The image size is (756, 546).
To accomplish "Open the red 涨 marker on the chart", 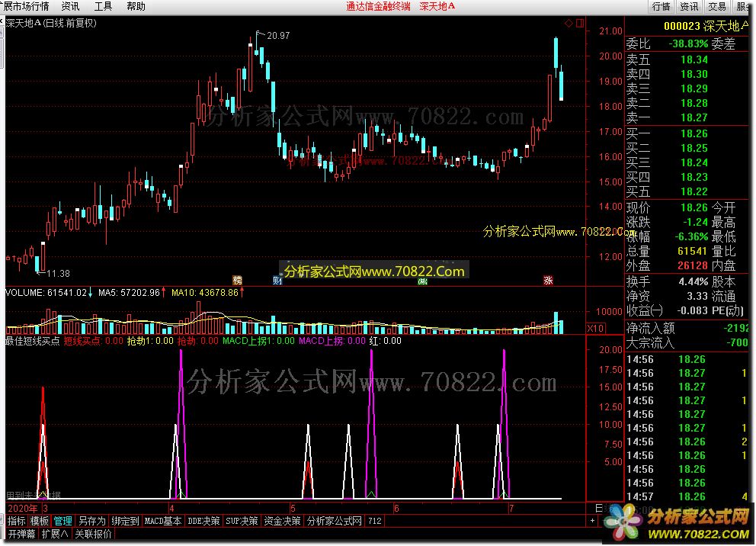I will tap(548, 280).
